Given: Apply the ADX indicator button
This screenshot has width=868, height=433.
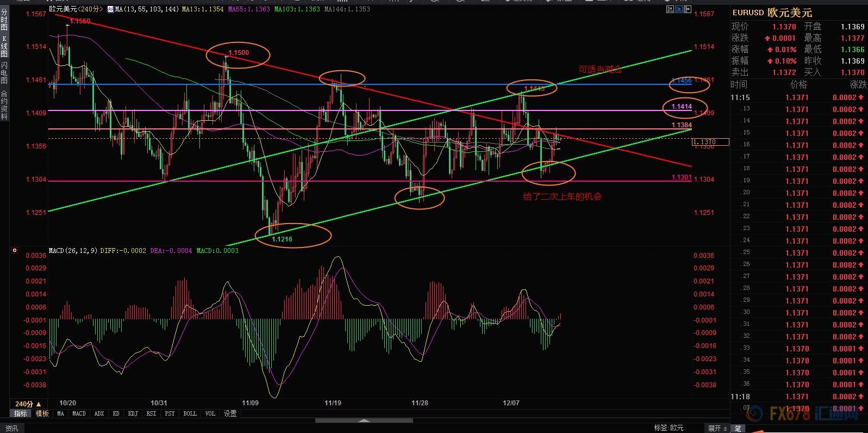Looking at the screenshot, I should (x=99, y=413).
